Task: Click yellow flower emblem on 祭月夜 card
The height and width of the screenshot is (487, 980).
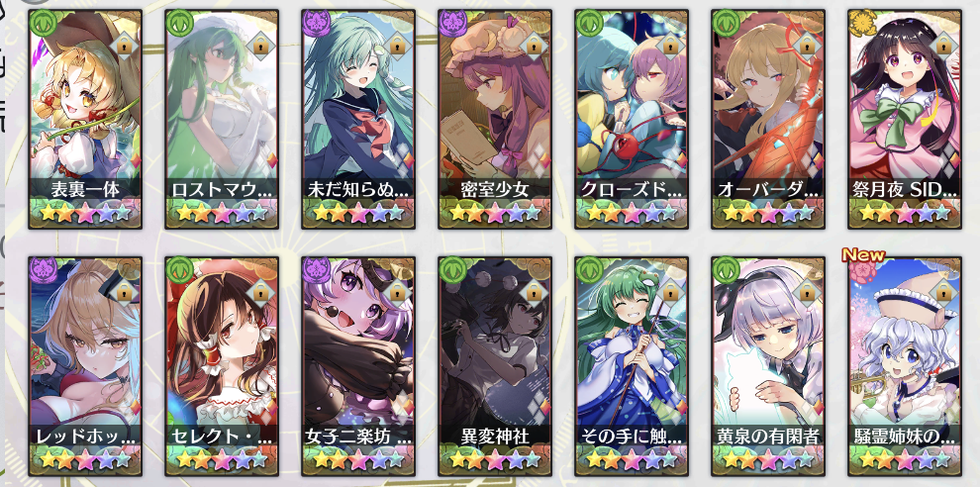Action: 862,23
